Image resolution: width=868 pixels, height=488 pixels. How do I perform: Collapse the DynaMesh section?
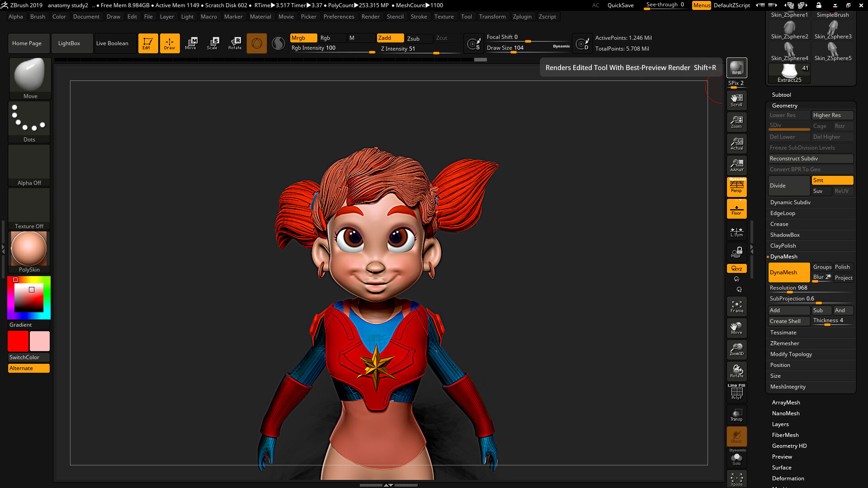(x=783, y=256)
